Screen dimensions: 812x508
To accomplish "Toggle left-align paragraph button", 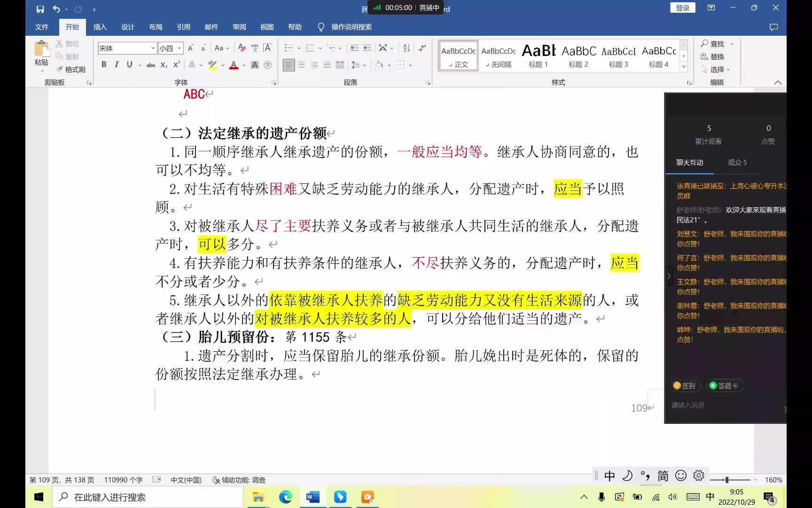I will (289, 65).
